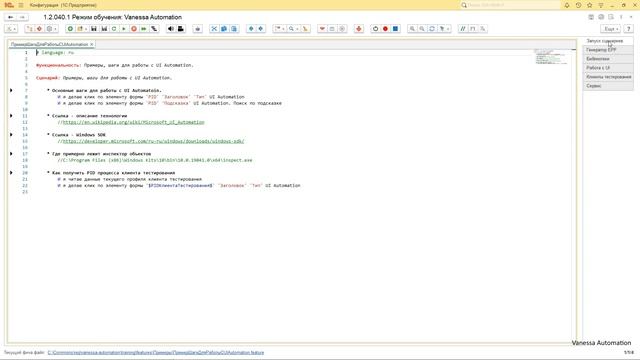
Task: Click the scissors cut icon in toolbar
Action: coord(214,29)
